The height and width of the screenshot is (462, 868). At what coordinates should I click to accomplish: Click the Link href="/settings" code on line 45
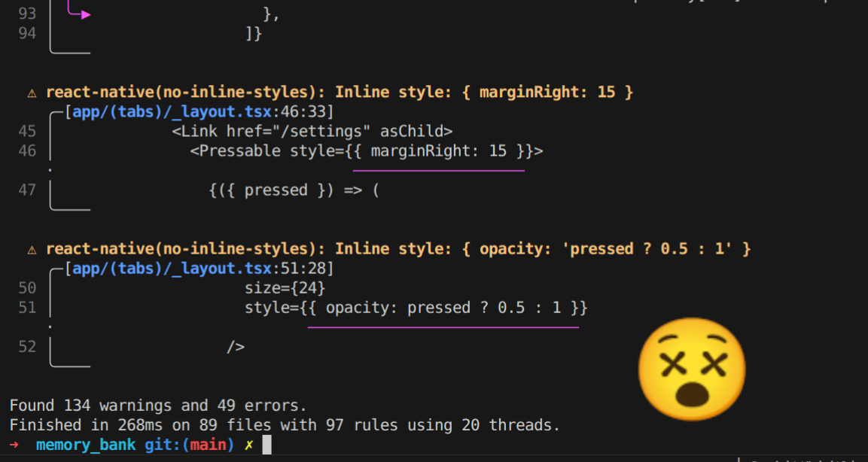coord(312,132)
